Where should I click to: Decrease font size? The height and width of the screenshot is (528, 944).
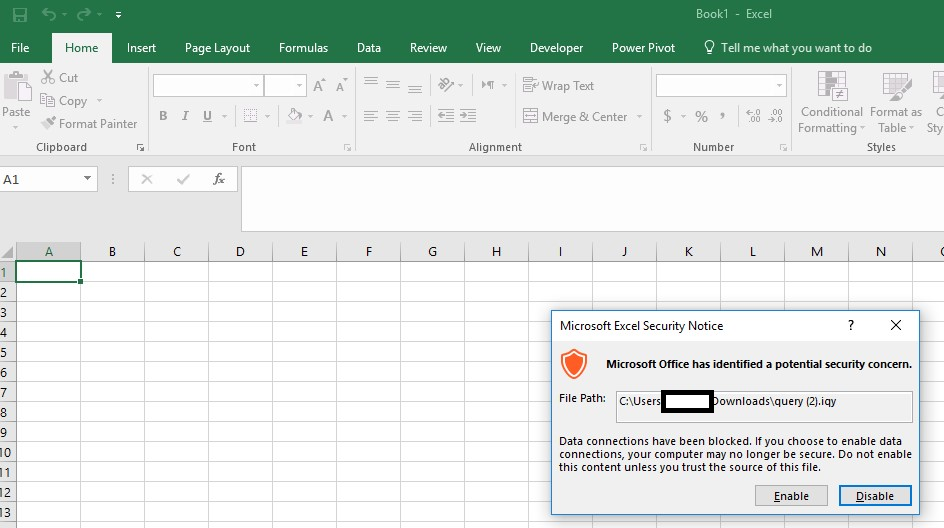click(341, 85)
